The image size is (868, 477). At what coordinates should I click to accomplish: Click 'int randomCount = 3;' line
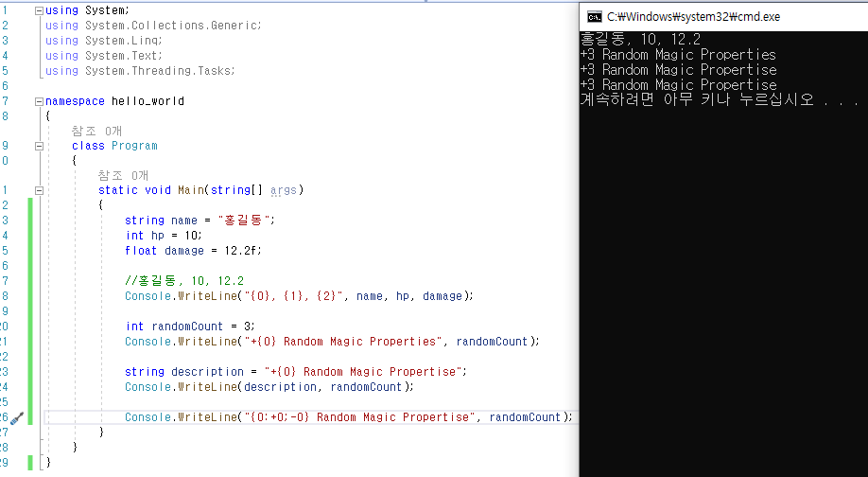coord(190,327)
